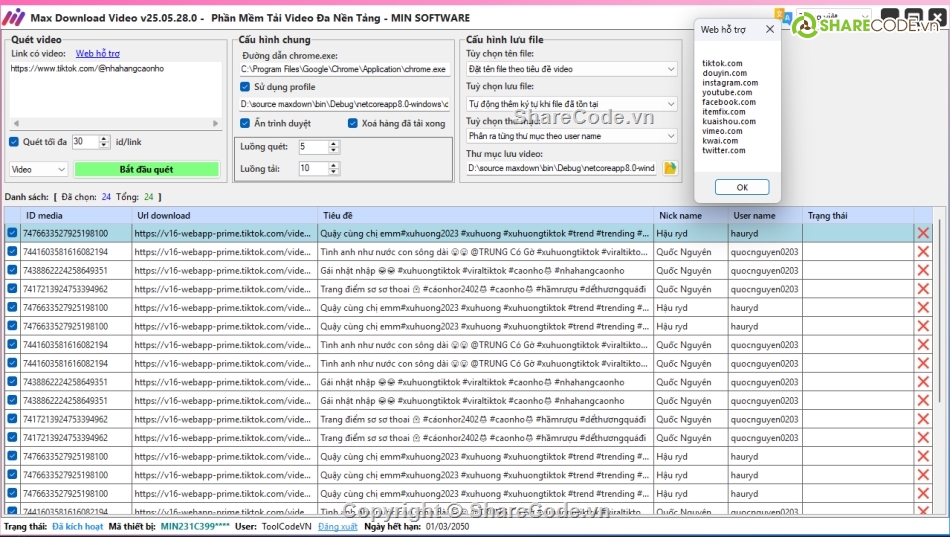Select instagram.com text in support dialog
This screenshot has width=950, height=537.
click(730, 82)
